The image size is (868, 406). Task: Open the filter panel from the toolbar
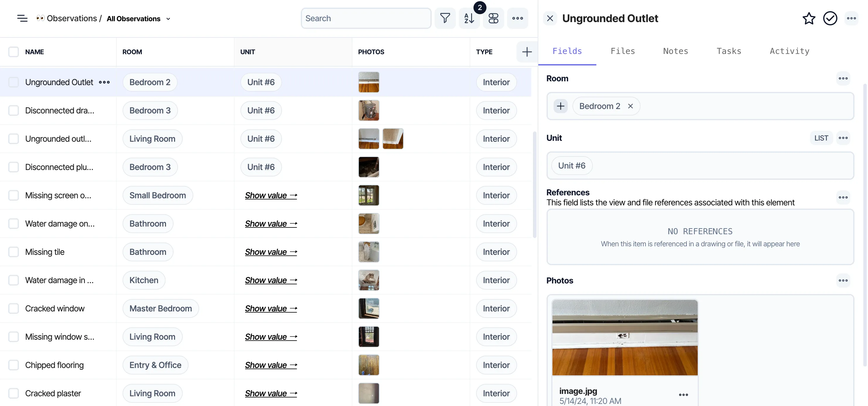point(445,18)
